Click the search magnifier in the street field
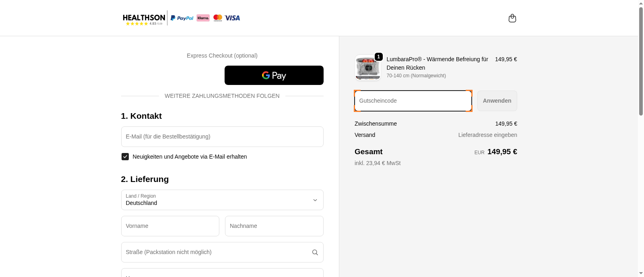The width and height of the screenshot is (644, 277). click(x=315, y=252)
